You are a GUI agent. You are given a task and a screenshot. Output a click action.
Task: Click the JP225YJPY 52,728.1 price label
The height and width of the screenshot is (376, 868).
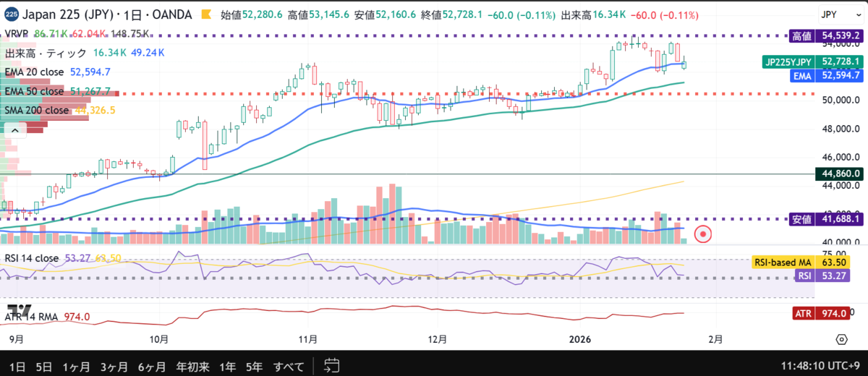812,62
